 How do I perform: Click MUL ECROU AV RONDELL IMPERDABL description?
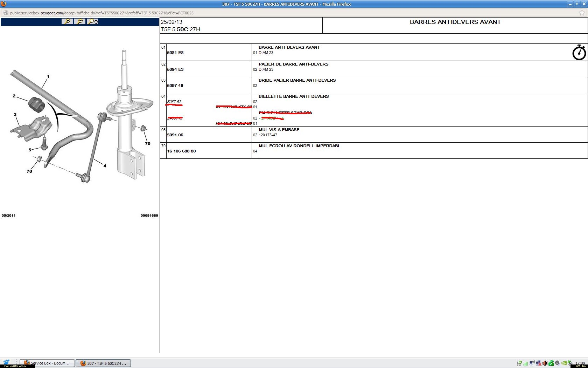coord(299,146)
